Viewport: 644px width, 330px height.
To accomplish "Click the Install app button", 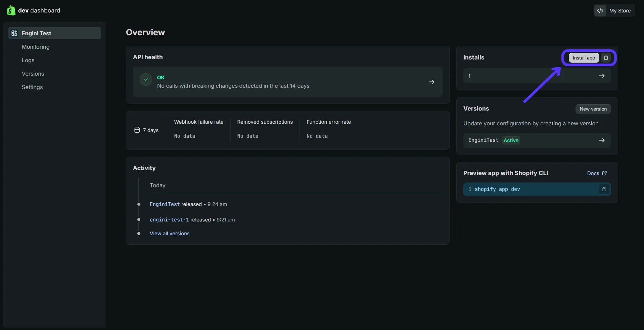I will click(x=584, y=58).
